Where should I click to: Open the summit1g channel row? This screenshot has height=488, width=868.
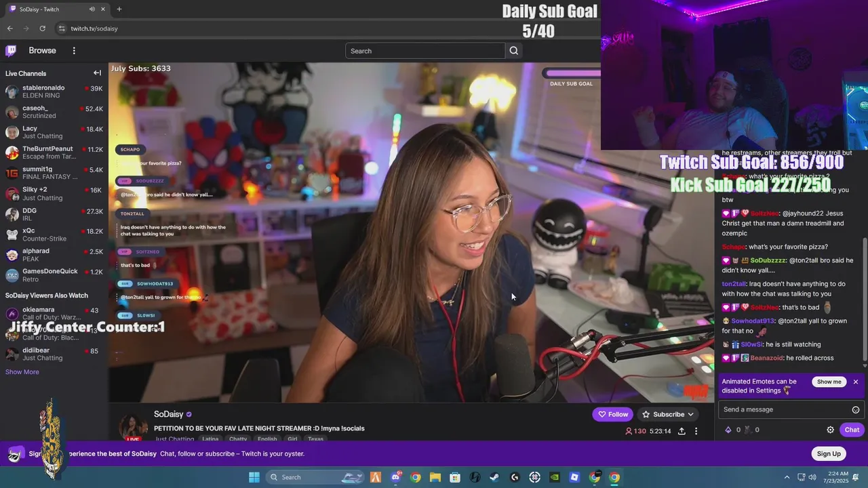(x=54, y=173)
